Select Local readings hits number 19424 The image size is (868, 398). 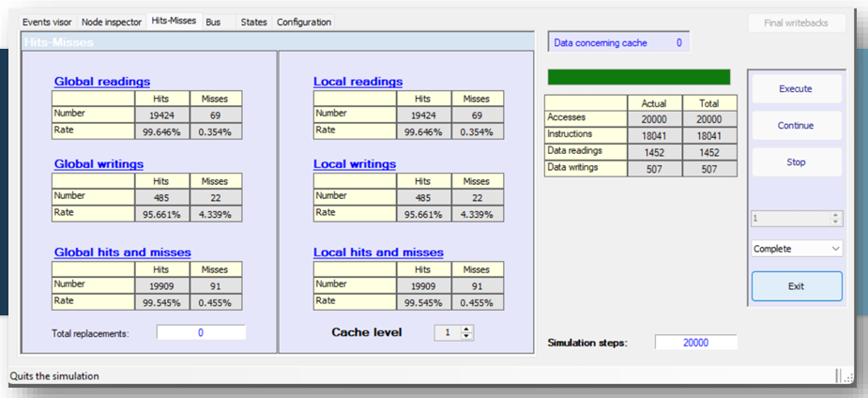click(423, 115)
